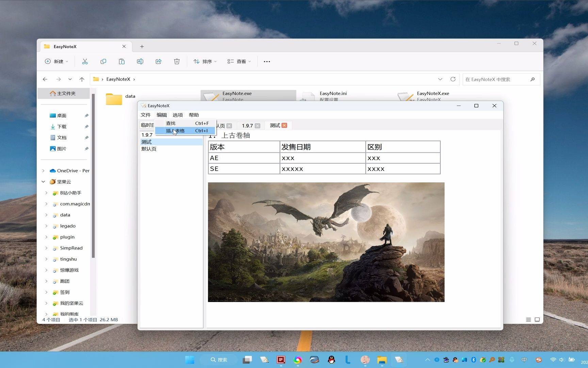Collapse the 坚果云 tree node
The height and width of the screenshot is (368, 588).
point(43,182)
